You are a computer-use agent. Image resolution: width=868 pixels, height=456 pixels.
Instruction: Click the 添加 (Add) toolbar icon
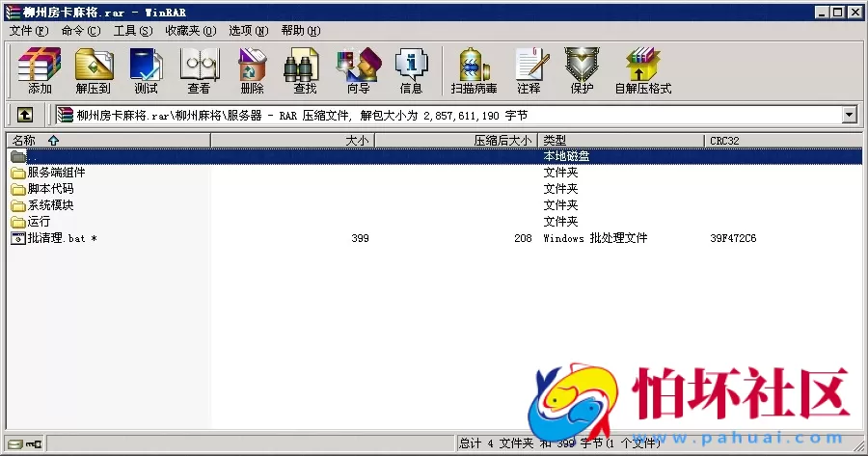[40, 69]
